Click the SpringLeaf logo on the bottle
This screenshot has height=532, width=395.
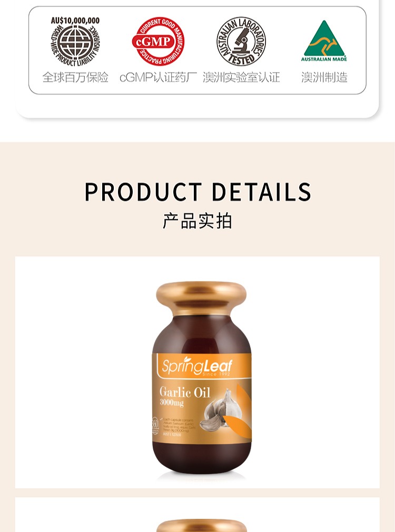[x=197, y=366]
